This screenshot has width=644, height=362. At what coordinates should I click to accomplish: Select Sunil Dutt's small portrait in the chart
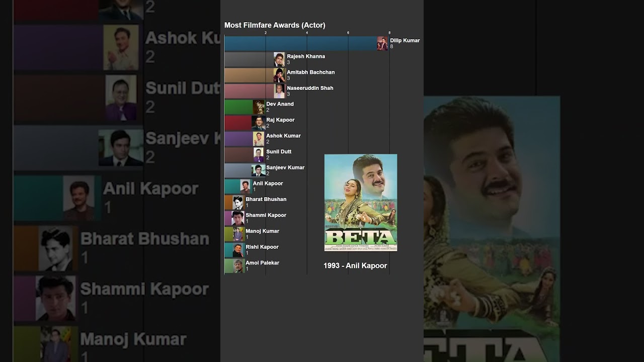coord(259,155)
